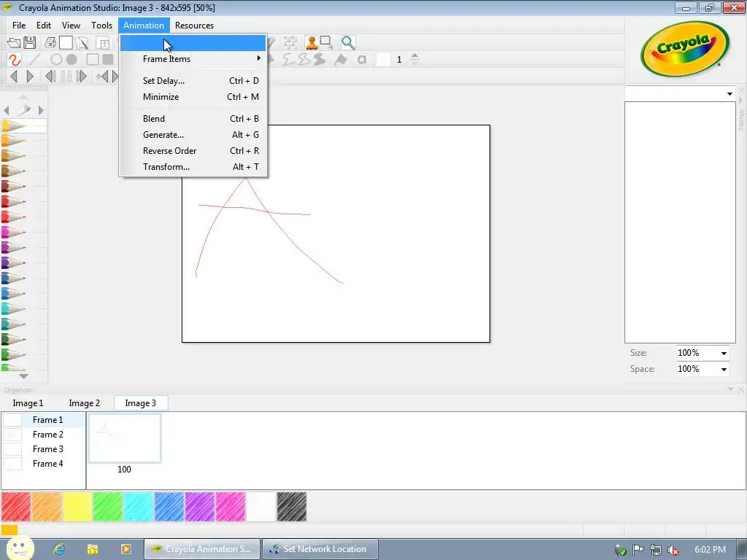Open the Size 100% dropdown

tap(724, 354)
